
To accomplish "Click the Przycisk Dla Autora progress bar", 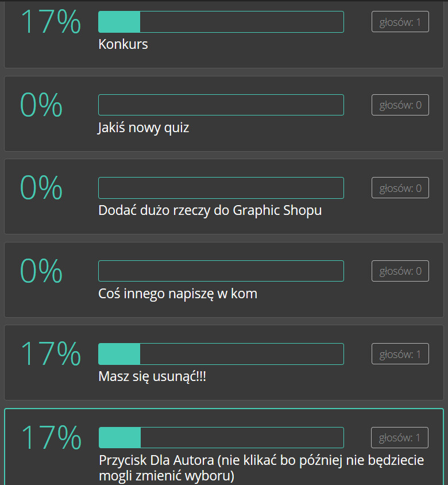I will (x=221, y=437).
